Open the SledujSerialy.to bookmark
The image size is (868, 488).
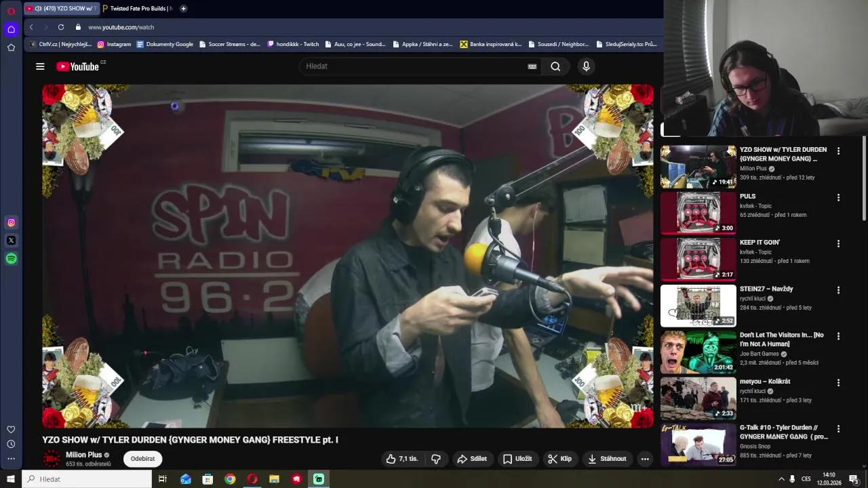tap(627, 44)
